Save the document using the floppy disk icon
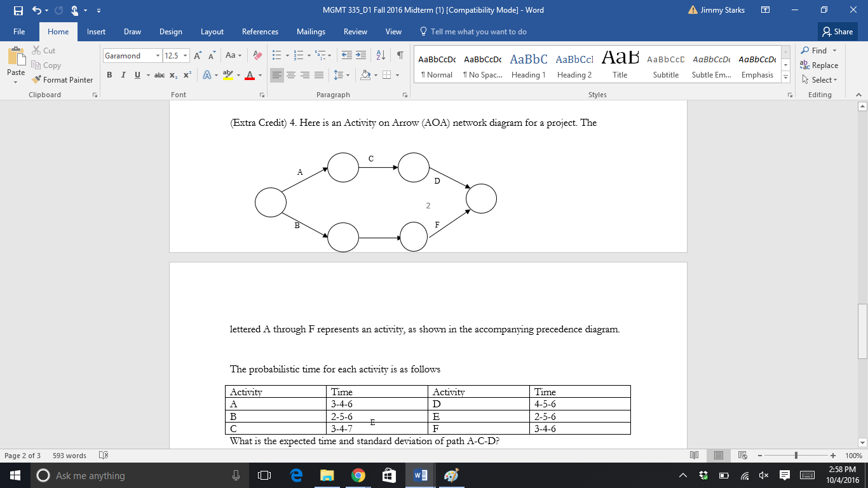Screen dimensions: 868x488 [18, 10]
